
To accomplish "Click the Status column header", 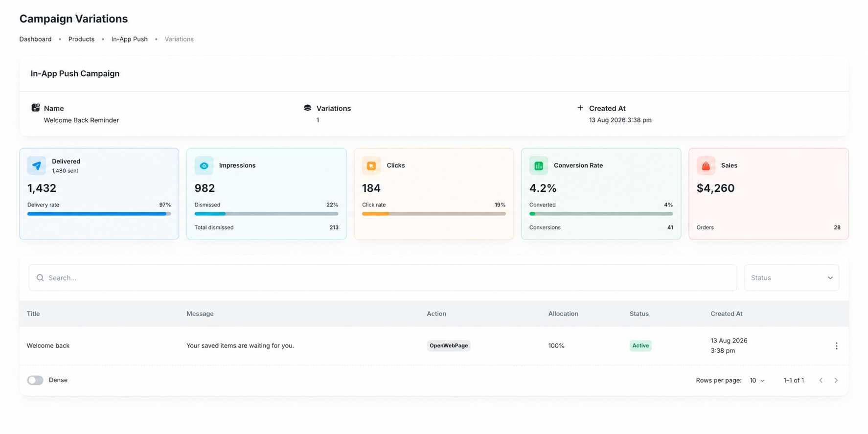I will pos(639,314).
